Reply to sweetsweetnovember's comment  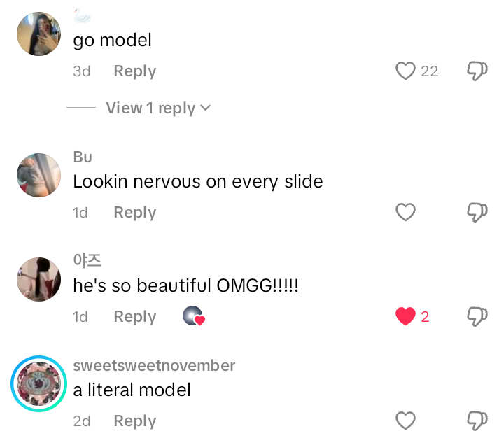(x=135, y=421)
